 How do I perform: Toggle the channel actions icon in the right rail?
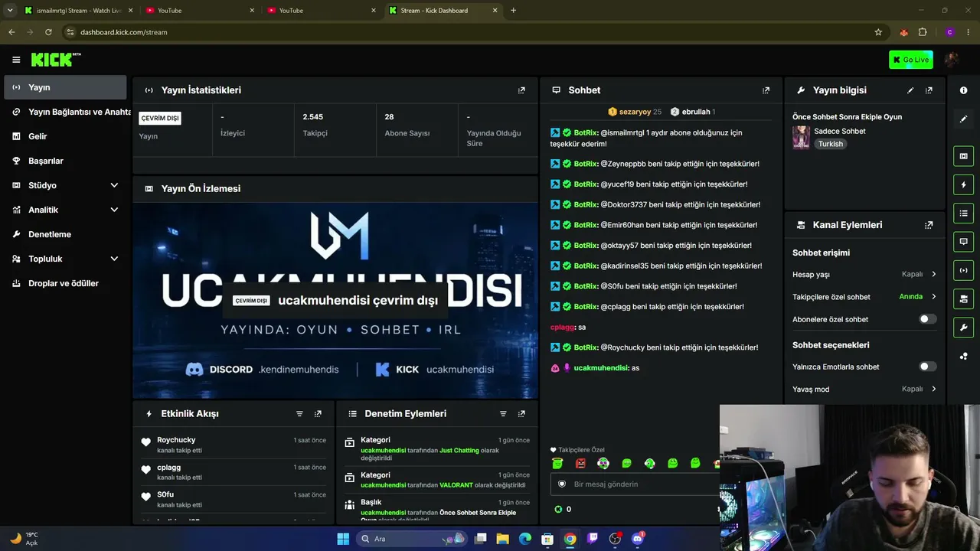click(963, 298)
